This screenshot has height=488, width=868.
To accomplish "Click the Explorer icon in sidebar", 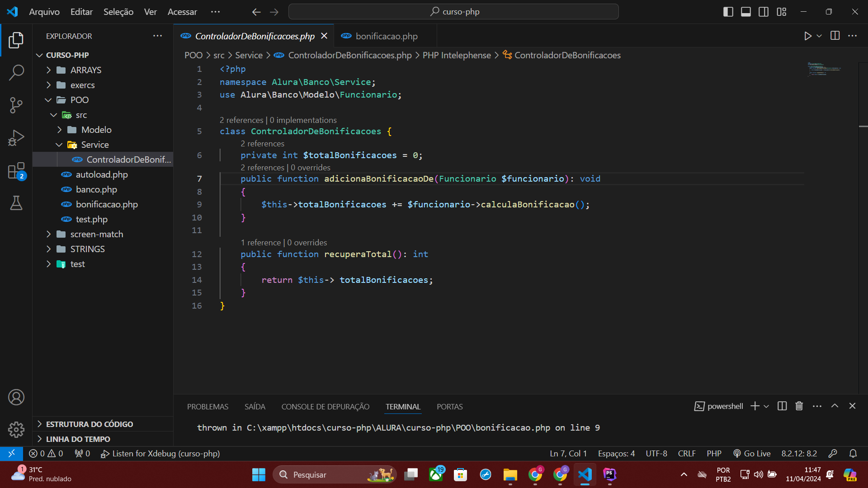I will (x=16, y=41).
